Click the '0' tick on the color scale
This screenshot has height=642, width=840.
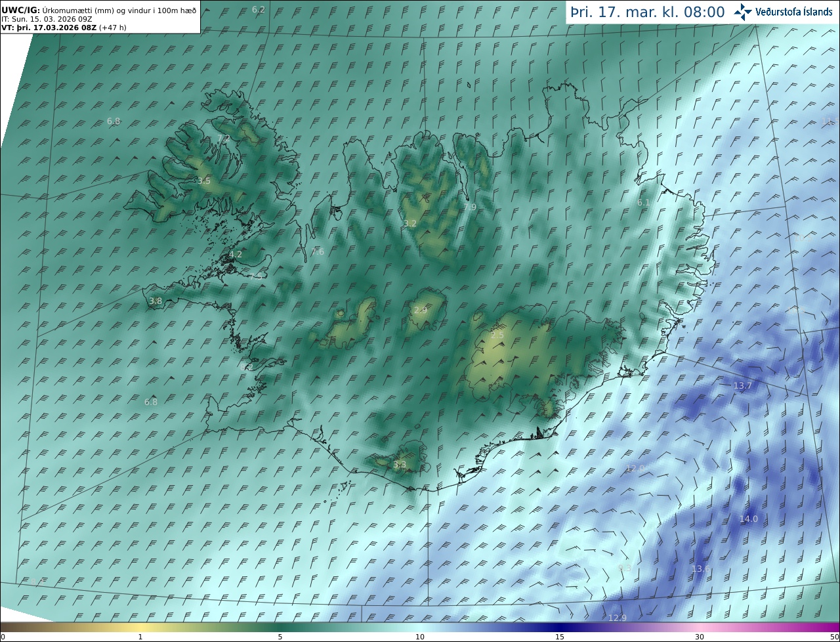2,637
